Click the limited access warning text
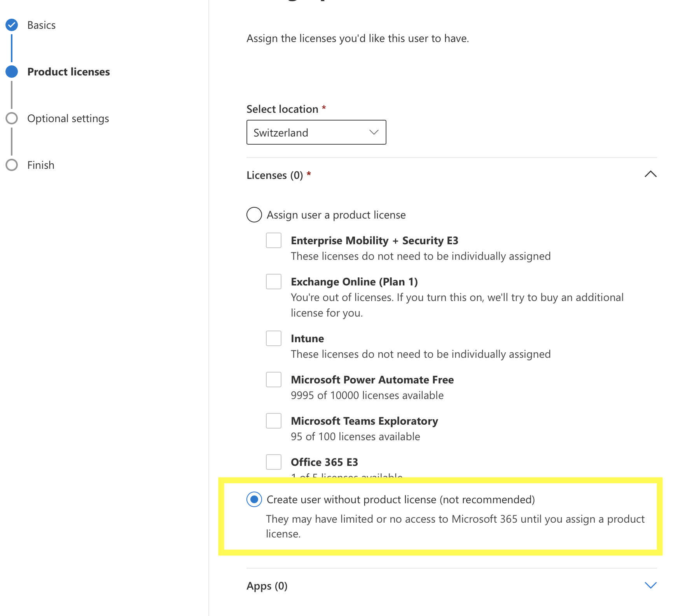The width and height of the screenshot is (678, 616). 455,526
